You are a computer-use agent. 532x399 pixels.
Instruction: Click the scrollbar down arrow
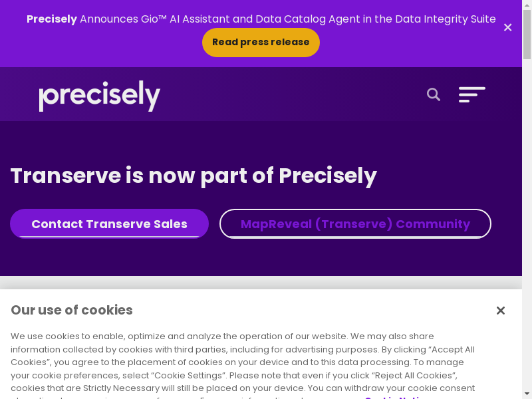[x=527, y=394]
